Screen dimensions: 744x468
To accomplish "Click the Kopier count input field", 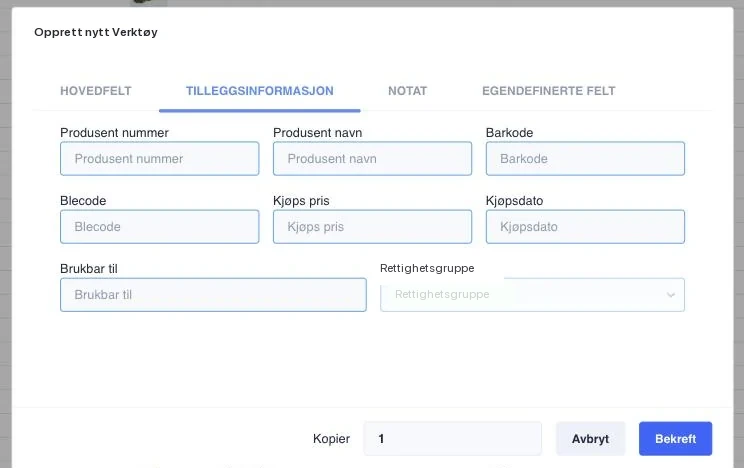I will coord(453,439).
